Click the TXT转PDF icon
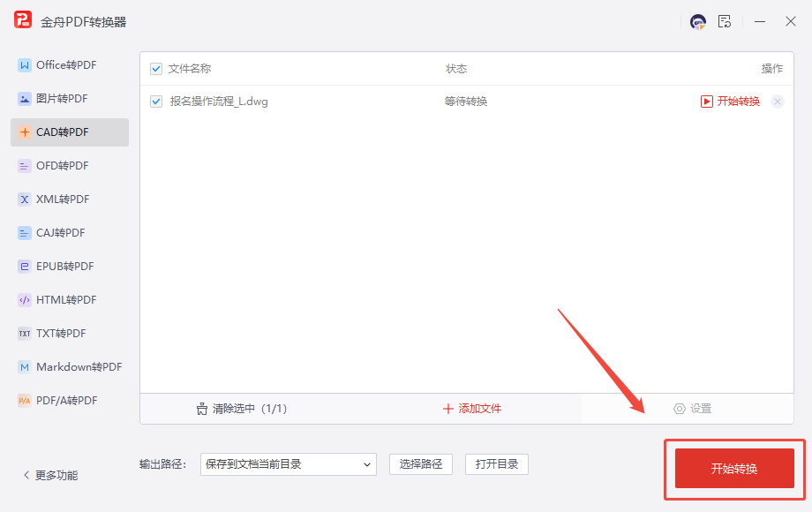This screenshot has width=812, height=512. [x=25, y=334]
